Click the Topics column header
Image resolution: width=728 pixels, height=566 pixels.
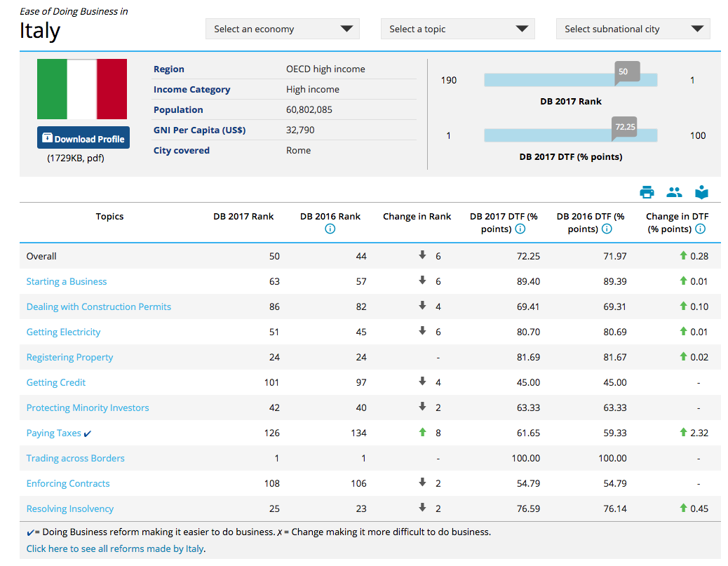pos(109,217)
